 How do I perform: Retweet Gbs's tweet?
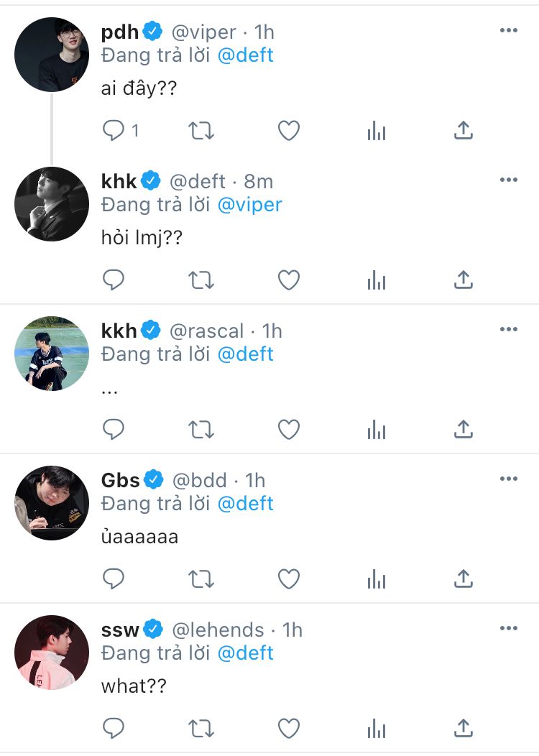click(x=201, y=578)
